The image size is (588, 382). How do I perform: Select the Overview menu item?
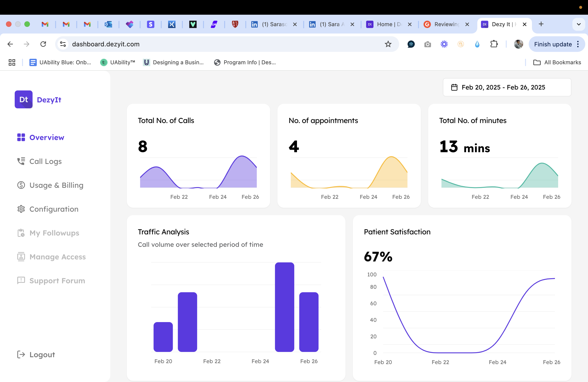[46, 137]
